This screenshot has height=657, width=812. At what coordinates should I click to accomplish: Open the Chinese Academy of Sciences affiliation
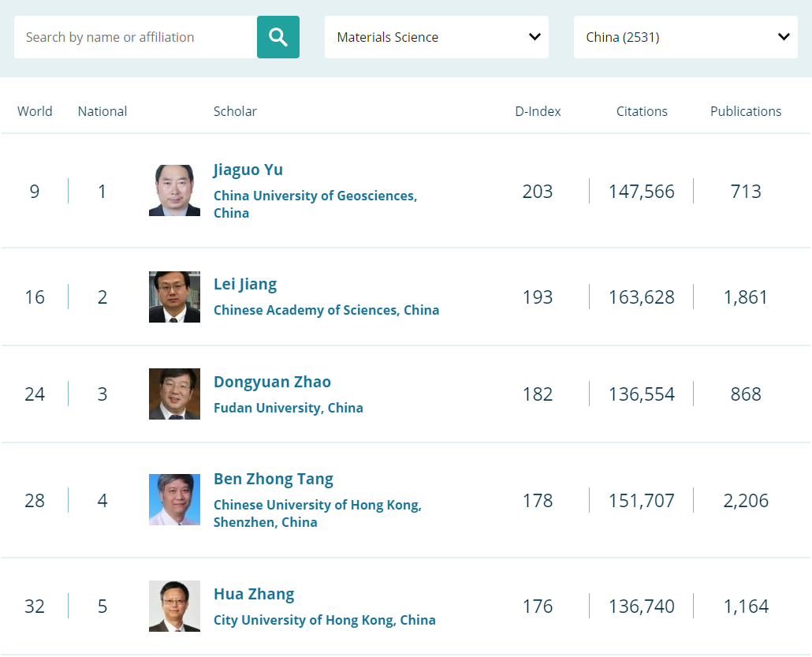[x=326, y=310]
